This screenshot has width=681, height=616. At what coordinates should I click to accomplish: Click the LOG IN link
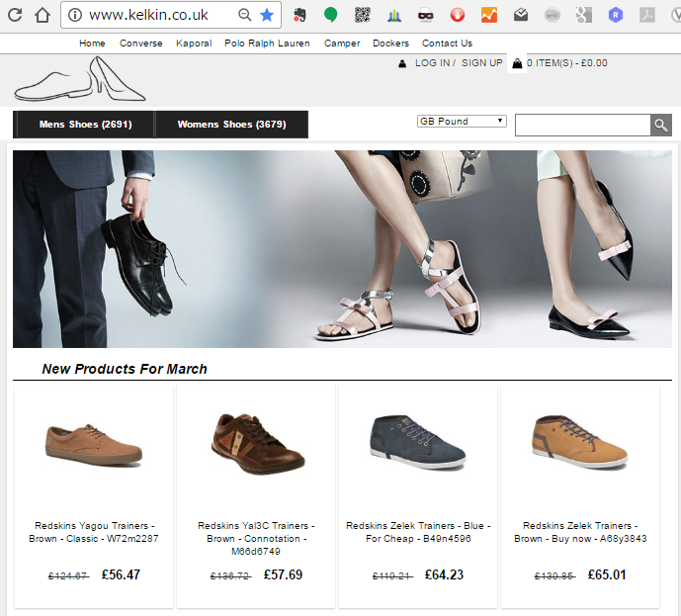tap(433, 63)
